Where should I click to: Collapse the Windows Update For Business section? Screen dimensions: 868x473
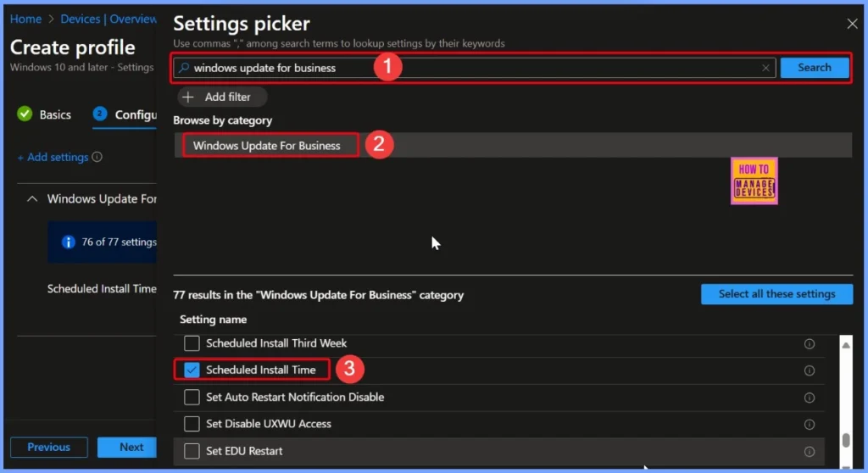click(x=32, y=199)
